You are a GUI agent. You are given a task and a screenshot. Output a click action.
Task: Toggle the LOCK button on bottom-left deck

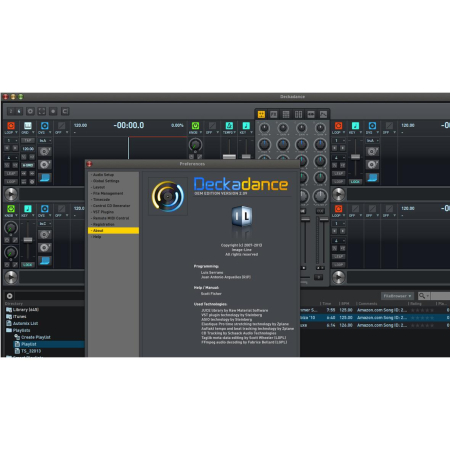point(28,265)
